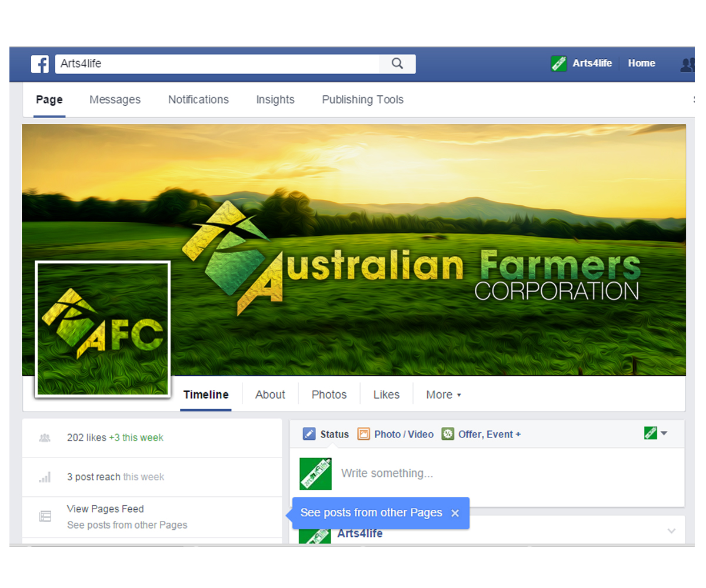The width and height of the screenshot is (706, 588).
Task: Click the Offer, Event + composer option
Action: coord(481,434)
